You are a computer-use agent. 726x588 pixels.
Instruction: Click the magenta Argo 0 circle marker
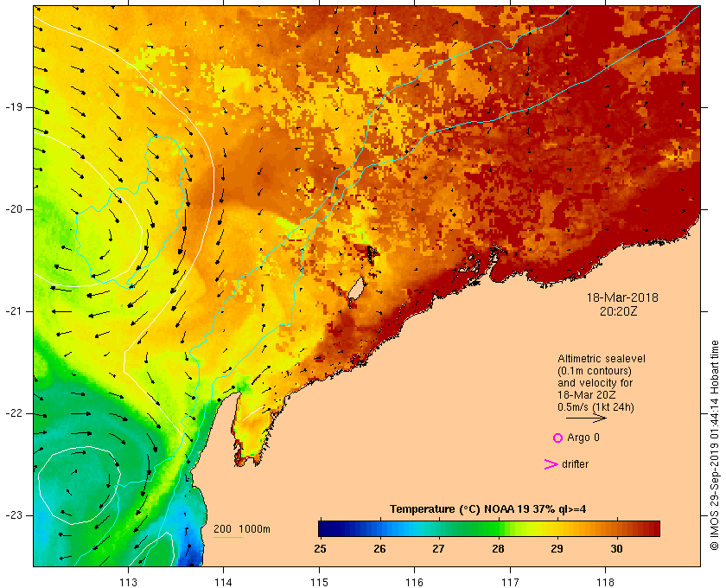click(x=557, y=438)
